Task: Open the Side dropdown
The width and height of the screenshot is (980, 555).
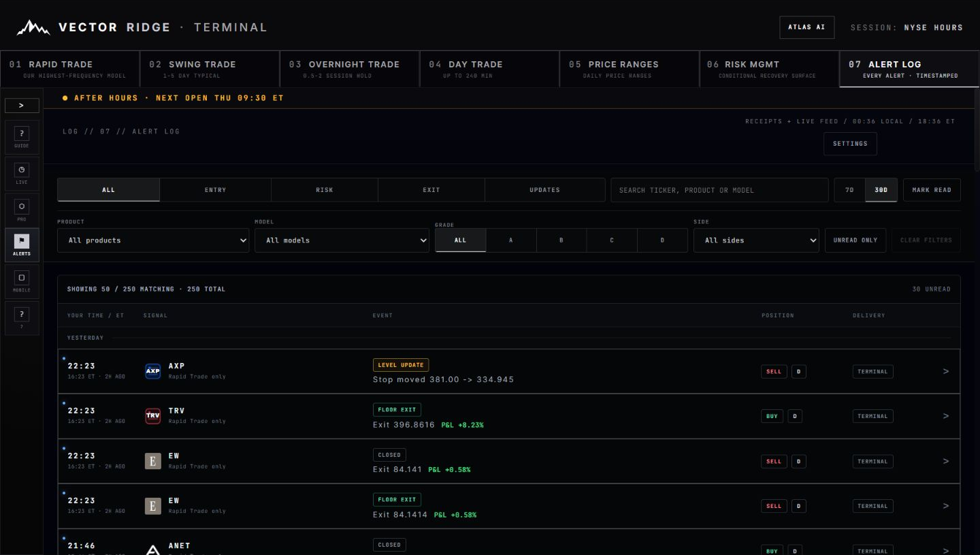Action: pos(756,240)
